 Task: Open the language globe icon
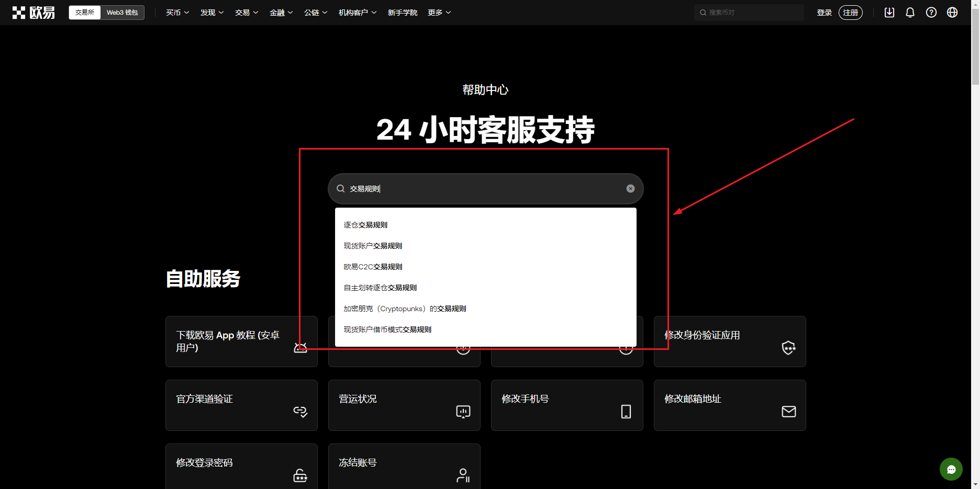point(952,13)
